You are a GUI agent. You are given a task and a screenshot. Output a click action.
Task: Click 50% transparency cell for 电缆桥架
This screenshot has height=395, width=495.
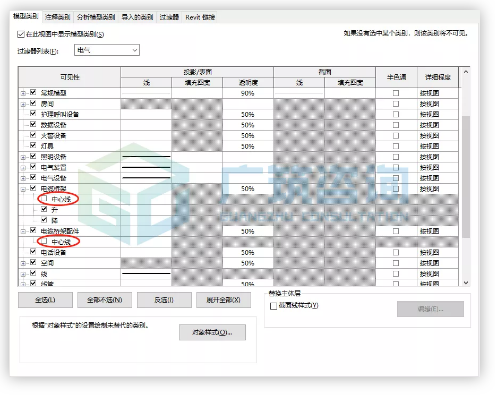click(x=248, y=189)
